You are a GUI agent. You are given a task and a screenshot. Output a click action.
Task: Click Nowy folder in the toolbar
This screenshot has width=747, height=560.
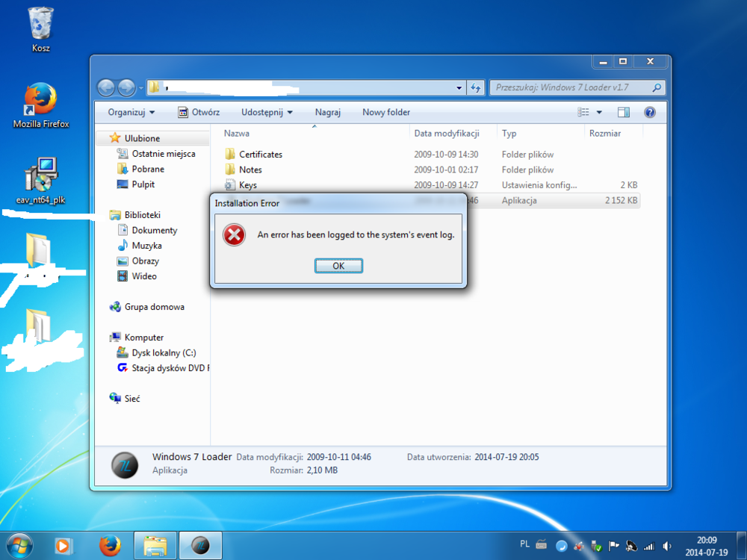tap(386, 113)
